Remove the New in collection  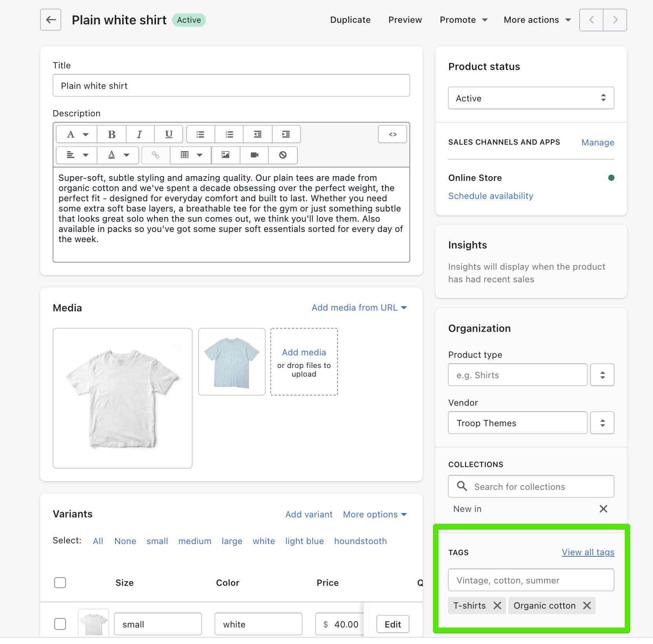point(603,509)
